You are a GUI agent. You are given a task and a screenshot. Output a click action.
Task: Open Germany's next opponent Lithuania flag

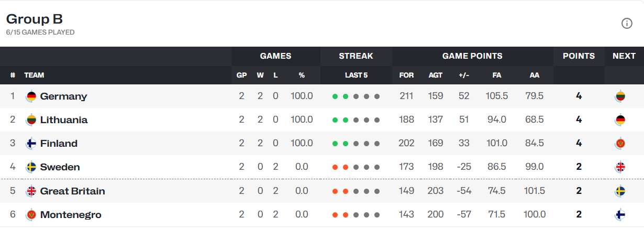(x=620, y=96)
